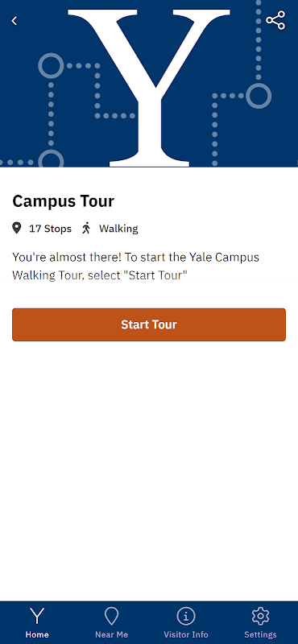Click the "17 Stops" text
Viewport: 298px width, 644px height.
[50, 229]
